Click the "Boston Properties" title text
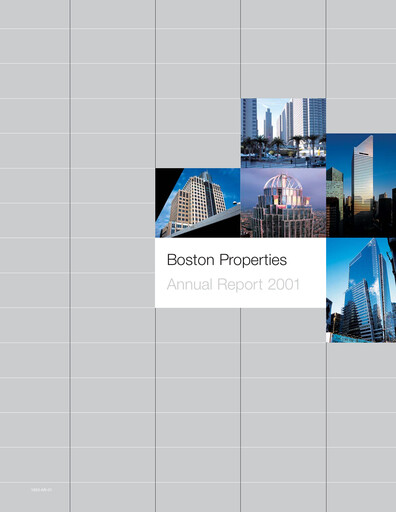 click(227, 260)
